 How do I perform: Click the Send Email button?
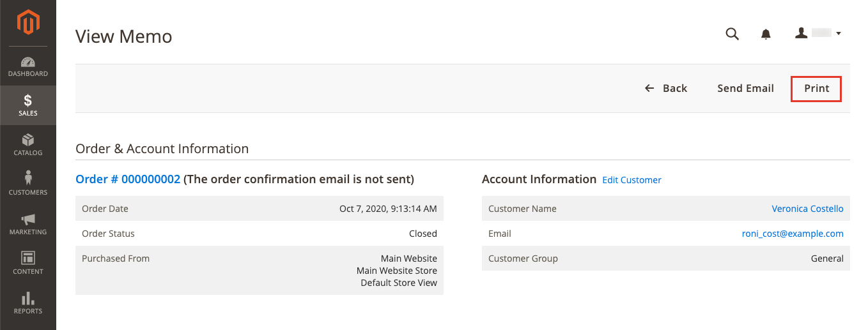745,89
